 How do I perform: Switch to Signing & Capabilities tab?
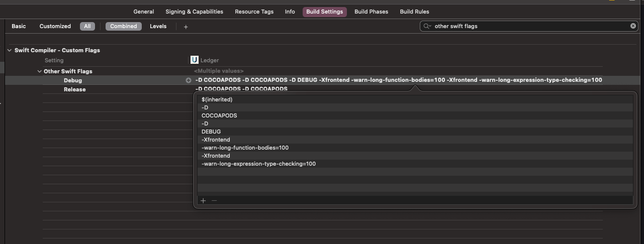click(194, 12)
